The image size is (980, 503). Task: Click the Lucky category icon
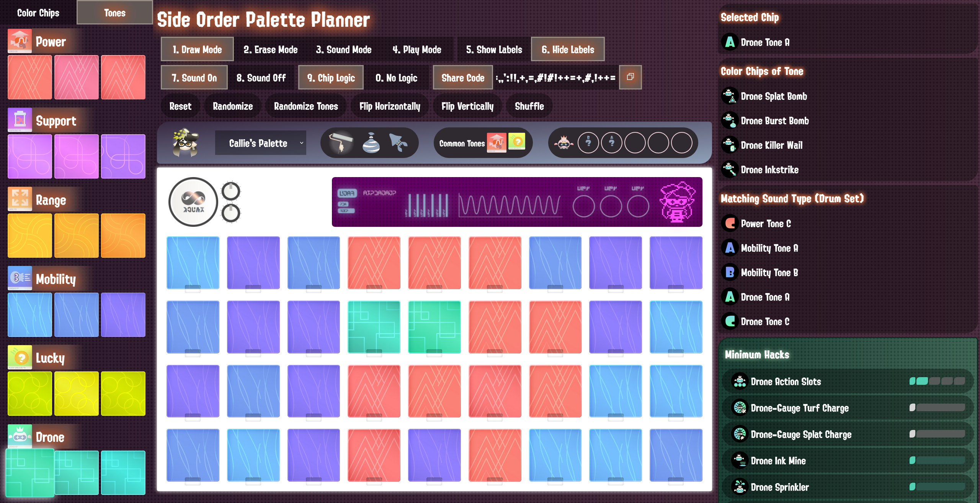[x=20, y=358]
